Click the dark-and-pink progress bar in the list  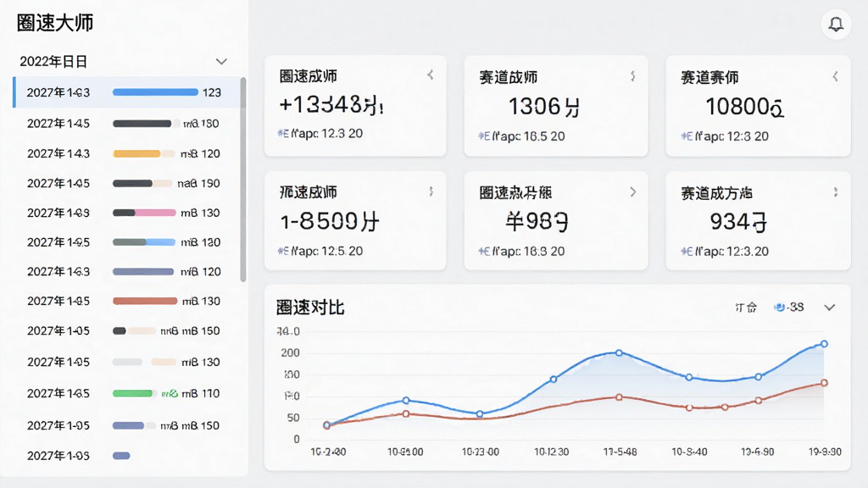click(144, 213)
